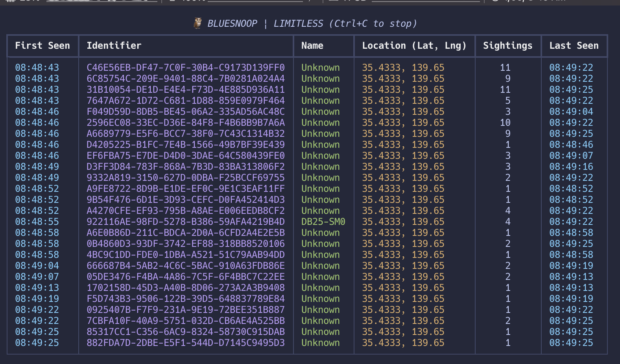
Task: Click the Name column header
Action: 312,46
